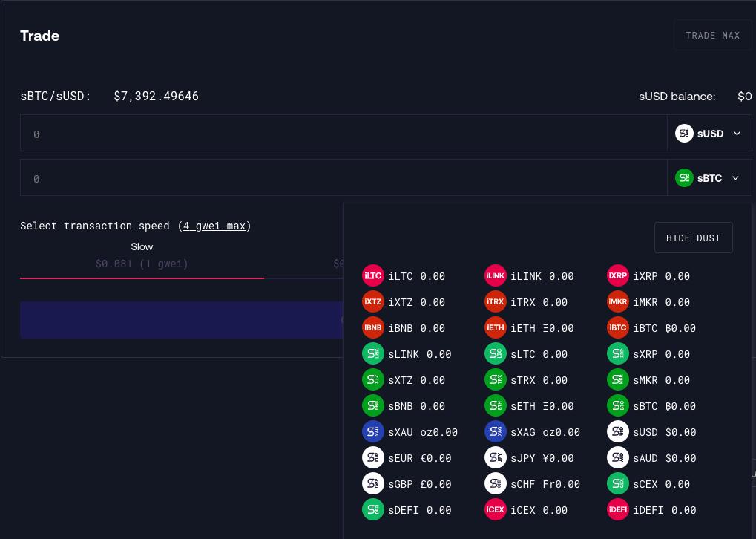
Task: Click the iBTC token icon
Action: pyautogui.click(x=617, y=328)
